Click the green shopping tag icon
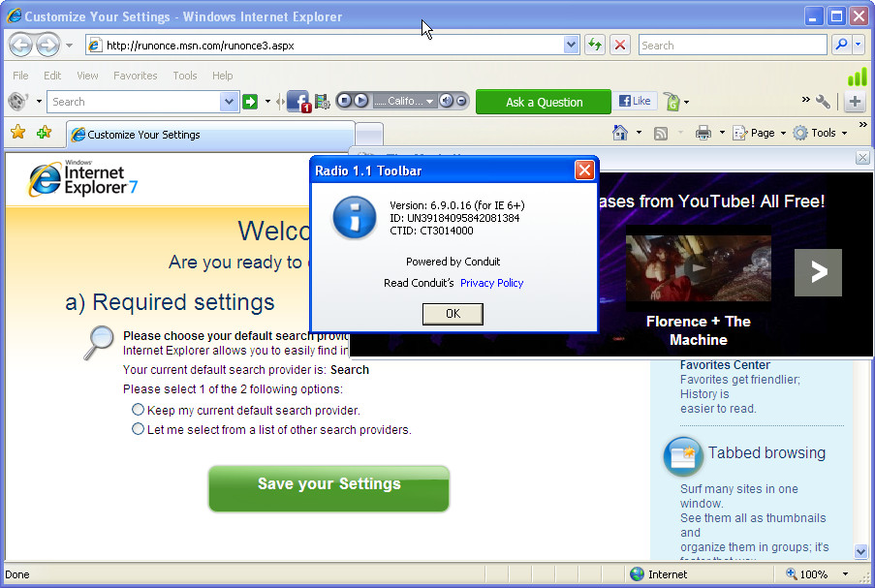The height and width of the screenshot is (588, 875). pyautogui.click(x=672, y=102)
